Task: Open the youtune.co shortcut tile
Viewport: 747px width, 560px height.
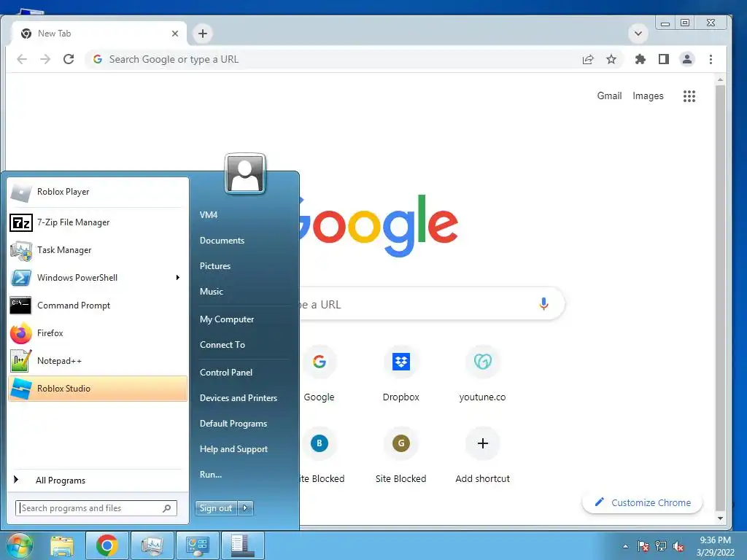Action: pyautogui.click(x=483, y=374)
